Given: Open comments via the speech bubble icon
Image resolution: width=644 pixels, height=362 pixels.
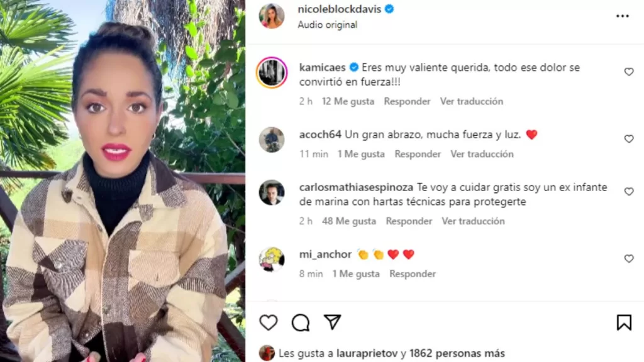Looking at the screenshot, I should pos(301,322).
